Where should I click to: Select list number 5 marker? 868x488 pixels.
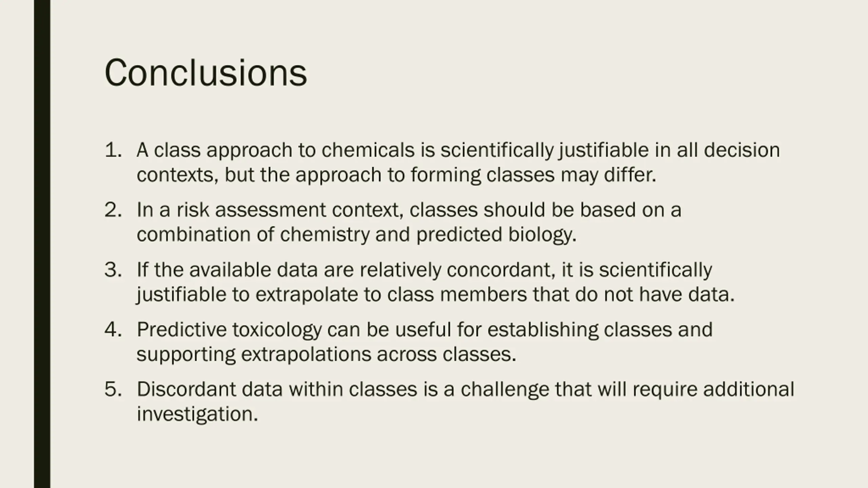113,389
